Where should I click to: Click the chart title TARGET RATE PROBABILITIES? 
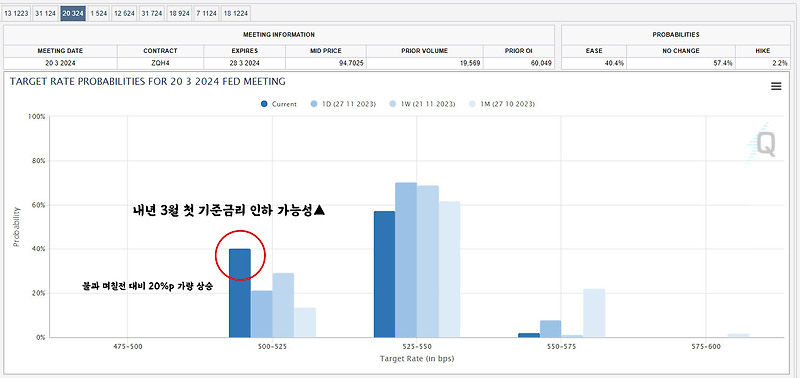click(147, 82)
